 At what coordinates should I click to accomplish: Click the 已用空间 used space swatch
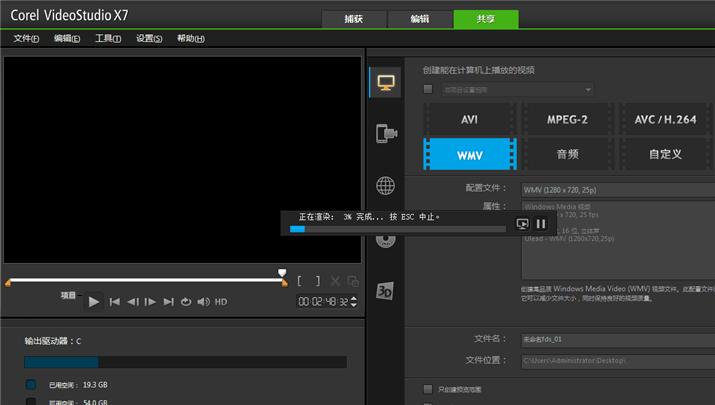click(x=31, y=384)
